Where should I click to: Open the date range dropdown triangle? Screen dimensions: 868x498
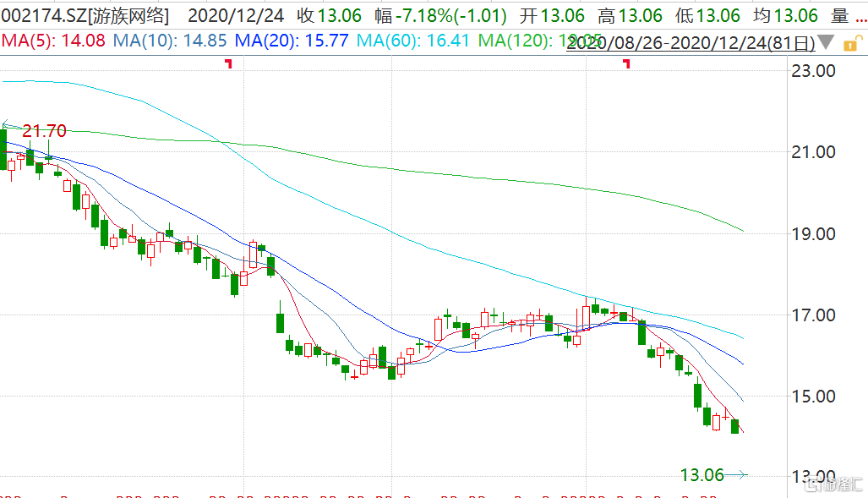click(826, 42)
